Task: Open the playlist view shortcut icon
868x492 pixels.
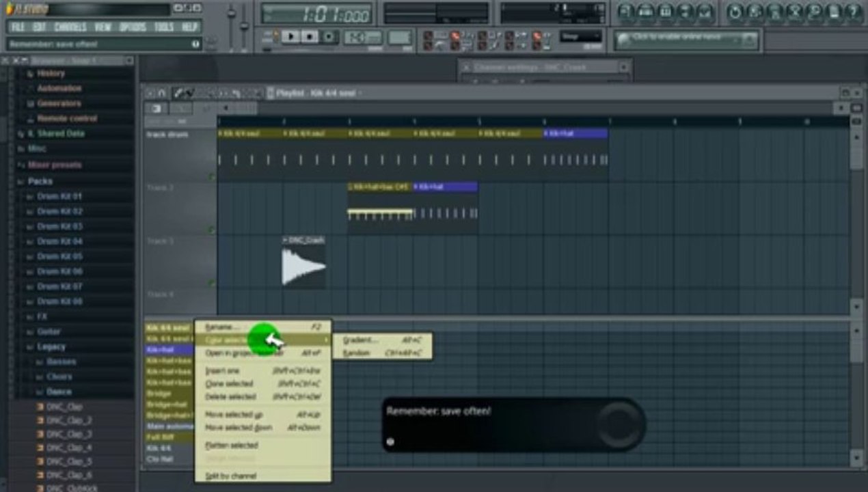Action: 626,12
